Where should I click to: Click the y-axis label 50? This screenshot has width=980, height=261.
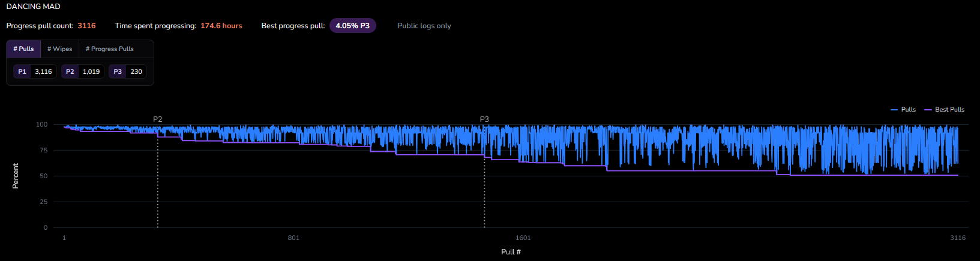pos(44,176)
